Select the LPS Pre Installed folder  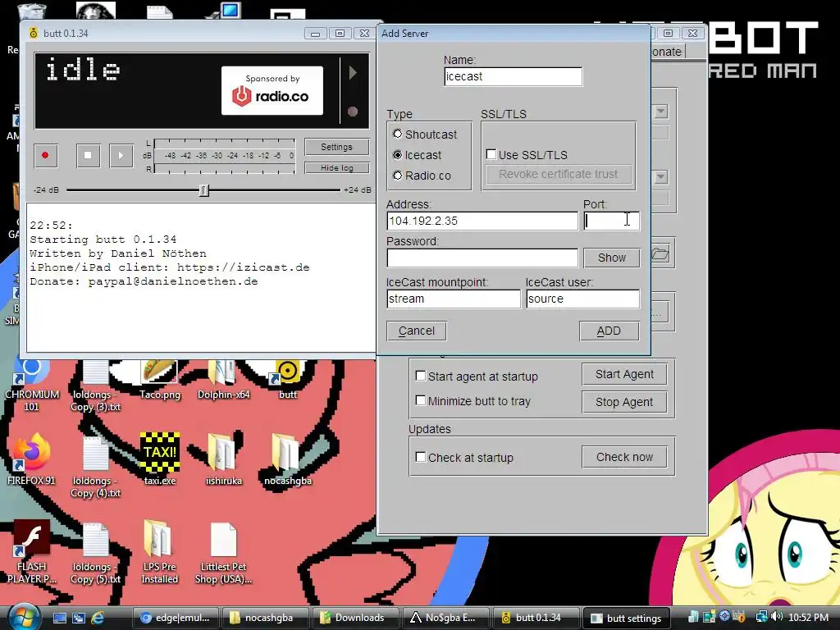tap(159, 552)
